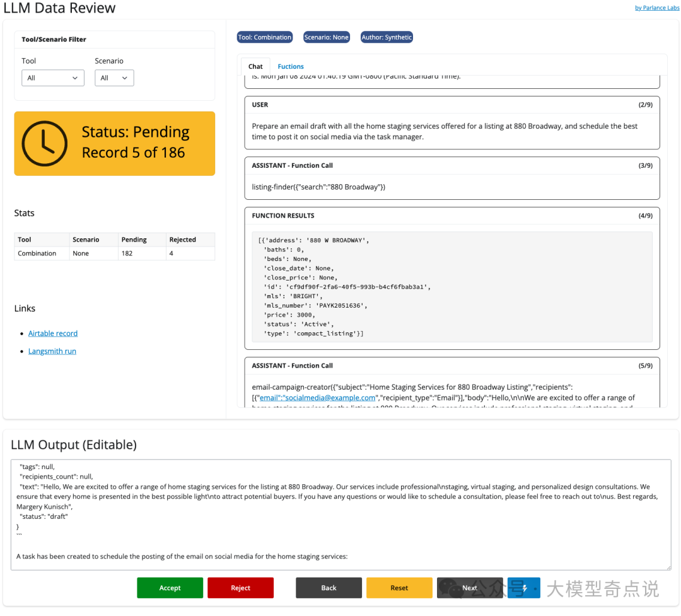
Task: Click the Status: Pending text
Action: [x=136, y=132]
